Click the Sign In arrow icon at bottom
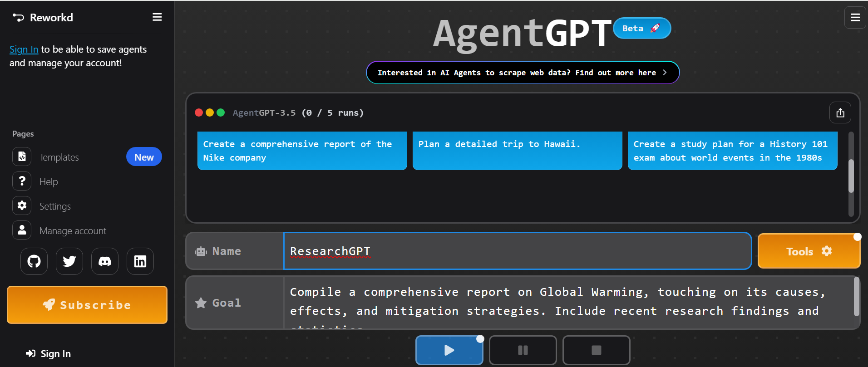The width and height of the screenshot is (868, 367). (x=31, y=353)
